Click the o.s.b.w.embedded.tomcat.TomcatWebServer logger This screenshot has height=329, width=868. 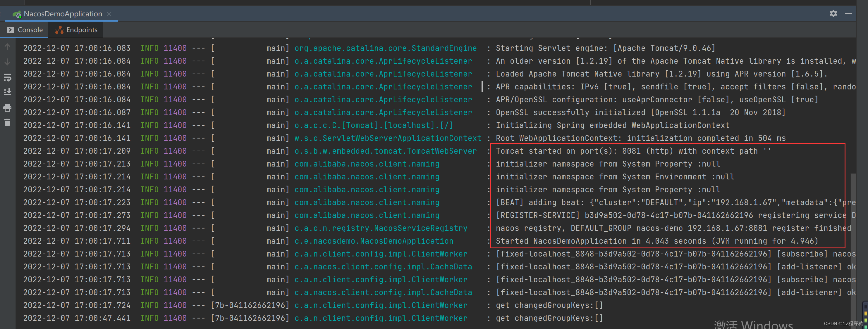[386, 151]
